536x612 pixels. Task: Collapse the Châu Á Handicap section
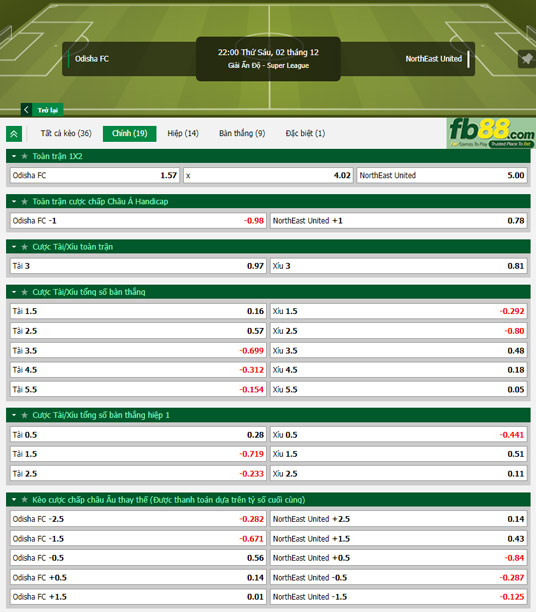(x=14, y=201)
